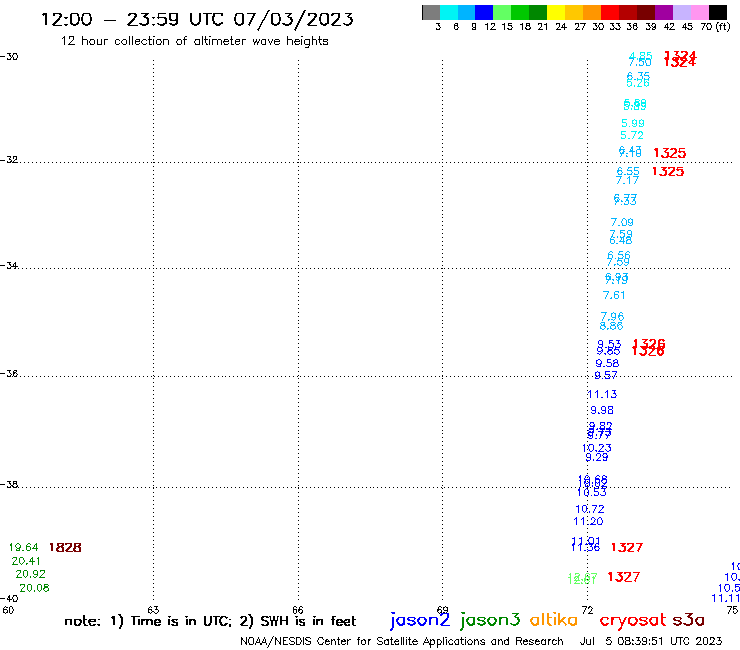Click the bright red swatch in the color scale
Screen dimensions: 740x650
(x=610, y=12)
